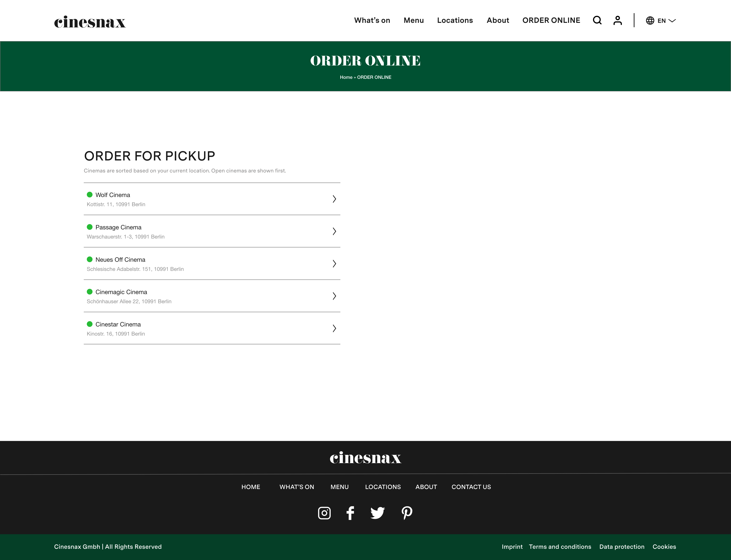Click the green dot beside Cinestar Cinema
Viewport: 731px width, 560px height.
point(90,324)
